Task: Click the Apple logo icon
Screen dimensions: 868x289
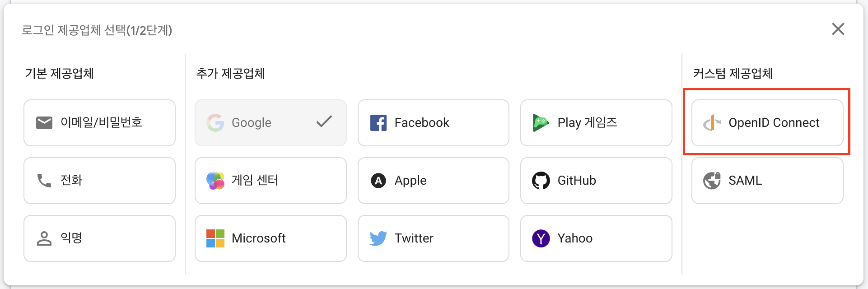Action: pos(378,181)
